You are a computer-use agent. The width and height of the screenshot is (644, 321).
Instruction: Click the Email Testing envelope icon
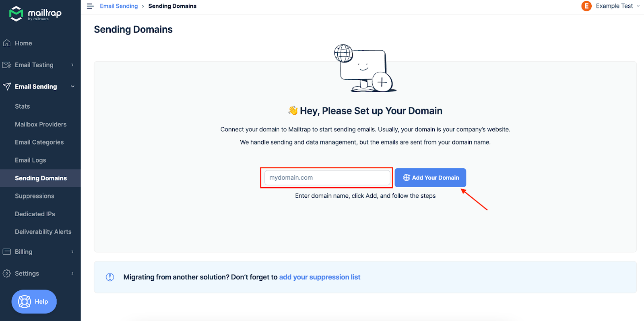7,65
